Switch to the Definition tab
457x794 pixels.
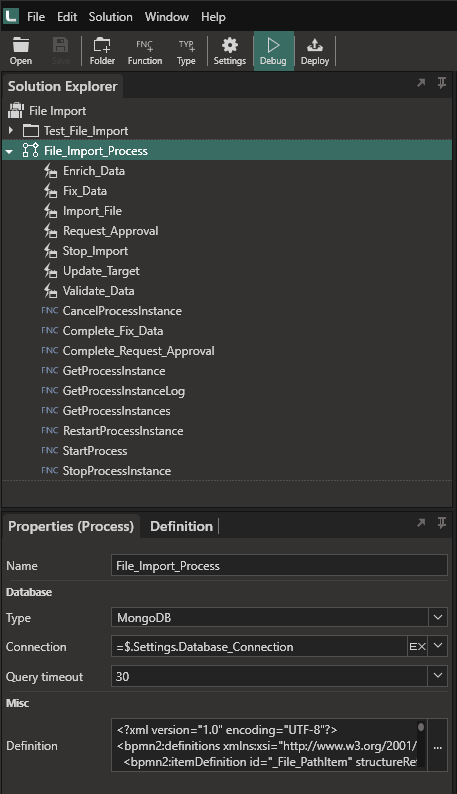pyautogui.click(x=181, y=527)
